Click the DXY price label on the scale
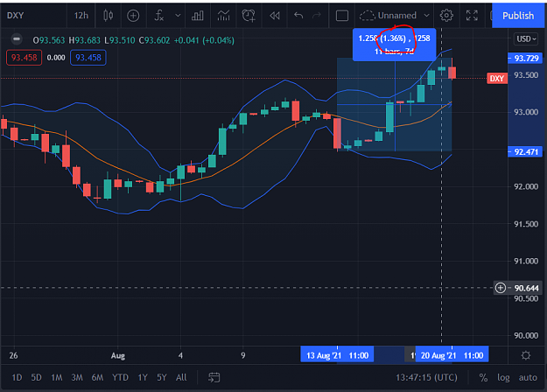Viewport: 547px width, 392px height. (497, 78)
